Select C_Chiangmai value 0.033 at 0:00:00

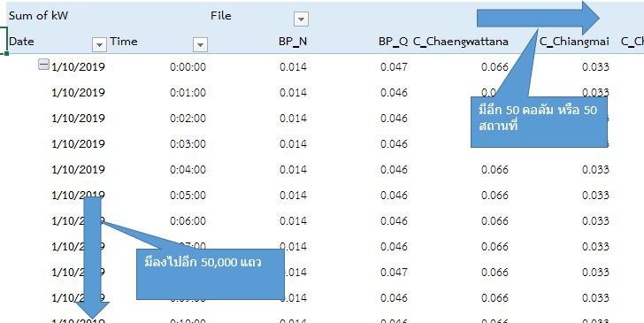point(595,67)
